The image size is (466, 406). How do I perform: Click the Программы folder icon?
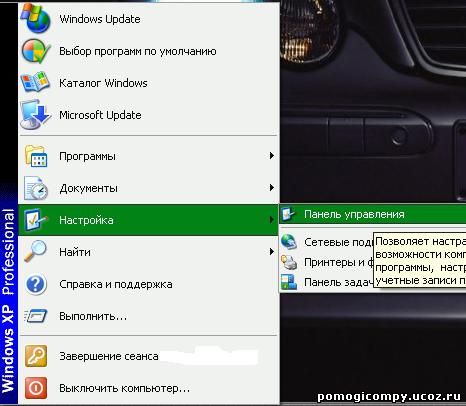click(x=36, y=156)
